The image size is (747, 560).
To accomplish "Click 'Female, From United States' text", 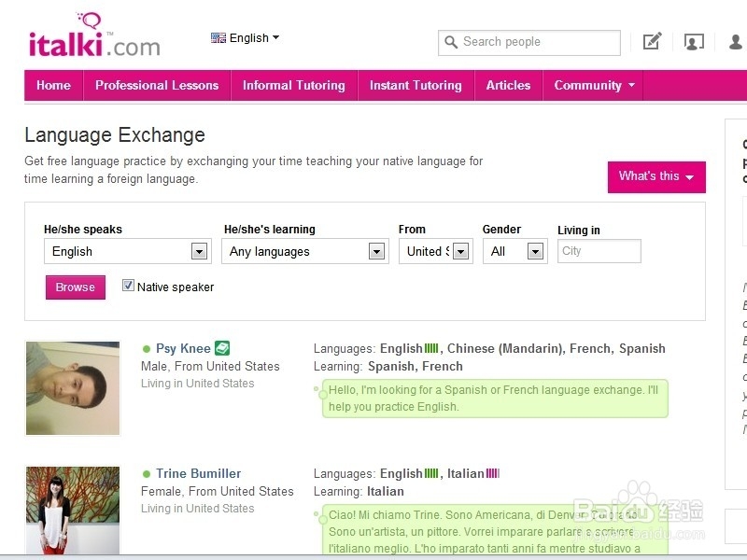I will point(218,491).
